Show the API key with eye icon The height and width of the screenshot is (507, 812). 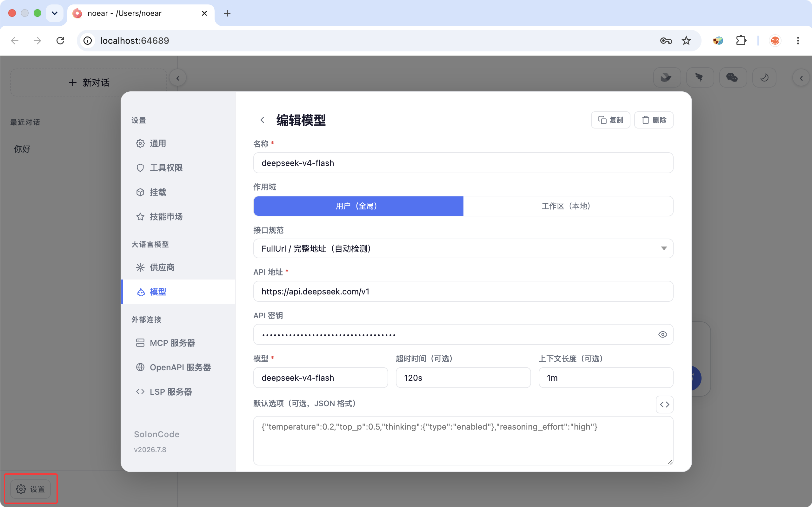click(x=662, y=335)
